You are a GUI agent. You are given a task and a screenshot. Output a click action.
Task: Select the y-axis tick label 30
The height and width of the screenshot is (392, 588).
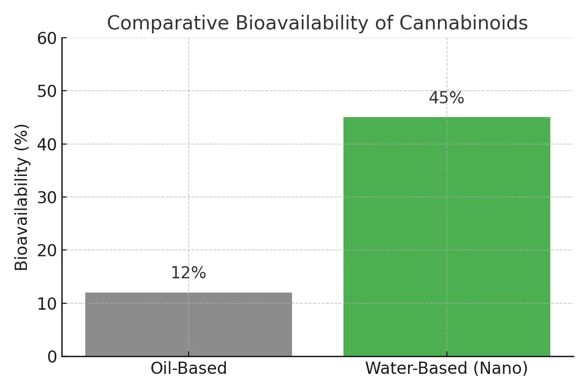[47, 197]
